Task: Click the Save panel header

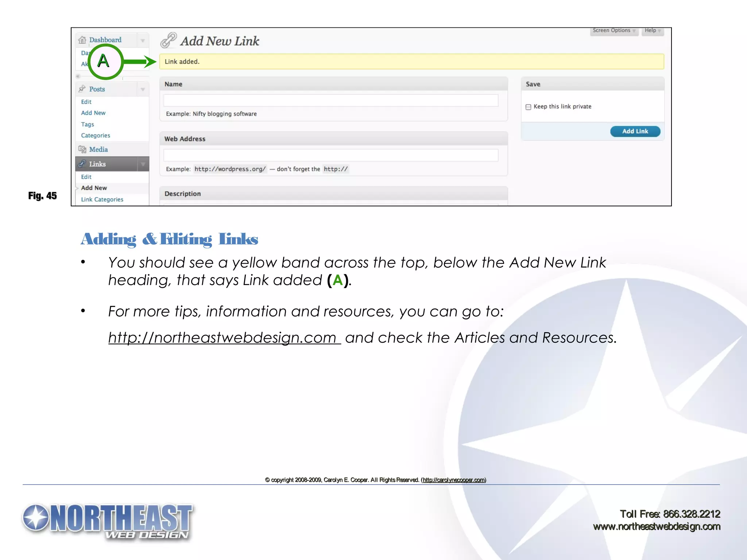Action: click(592, 84)
